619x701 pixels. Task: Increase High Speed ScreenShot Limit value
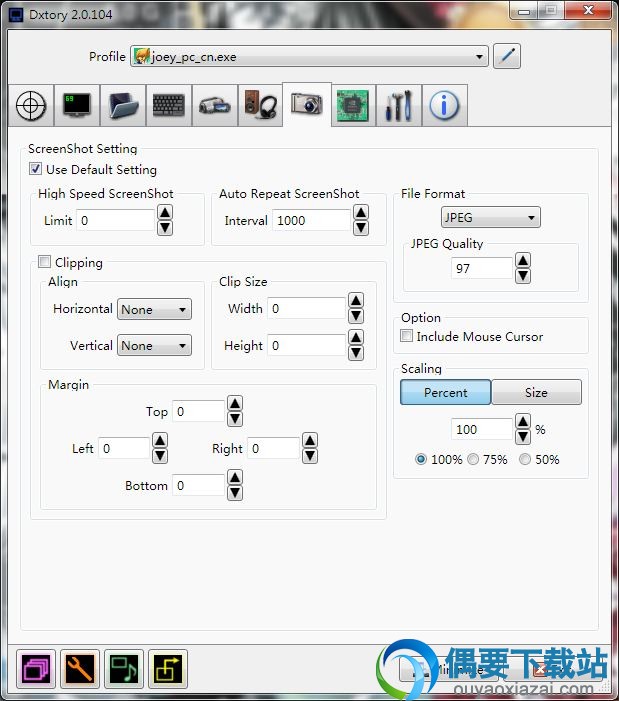click(165, 212)
